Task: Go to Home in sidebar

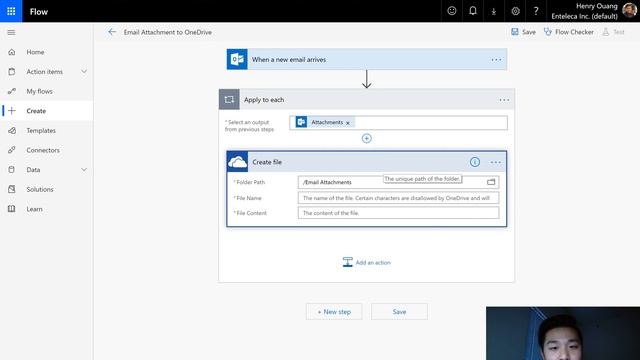Action: pyautogui.click(x=47, y=52)
